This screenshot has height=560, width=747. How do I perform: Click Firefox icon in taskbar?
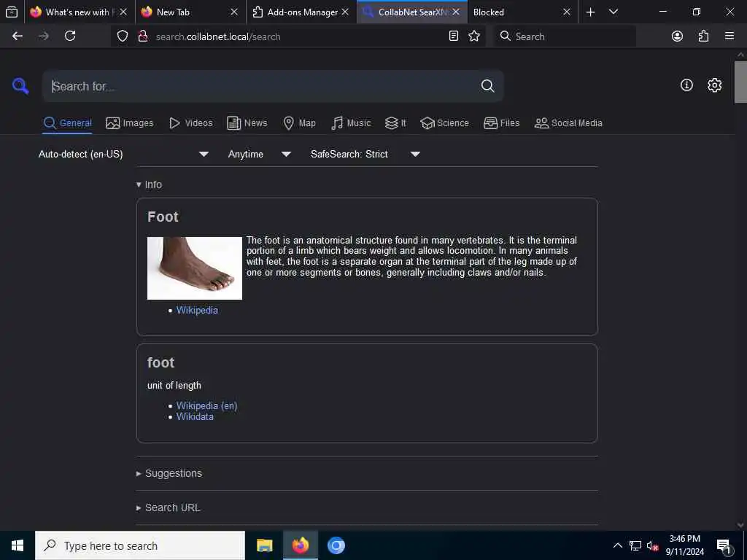(x=300, y=545)
